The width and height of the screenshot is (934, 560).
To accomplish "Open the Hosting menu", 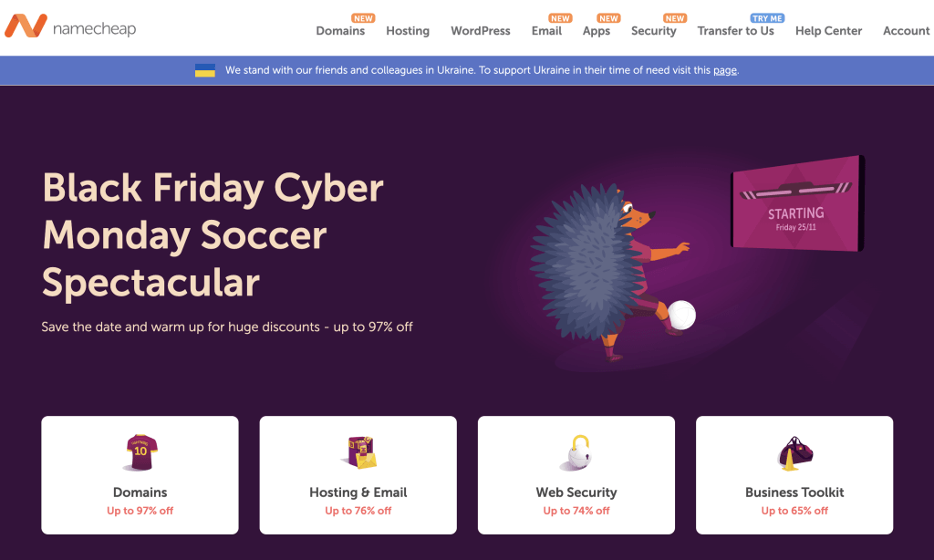I will [408, 31].
